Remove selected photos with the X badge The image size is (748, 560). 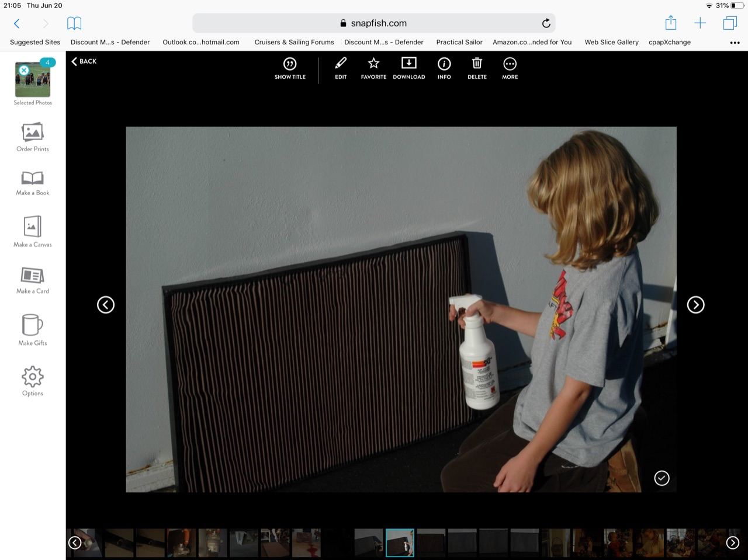pos(24,70)
